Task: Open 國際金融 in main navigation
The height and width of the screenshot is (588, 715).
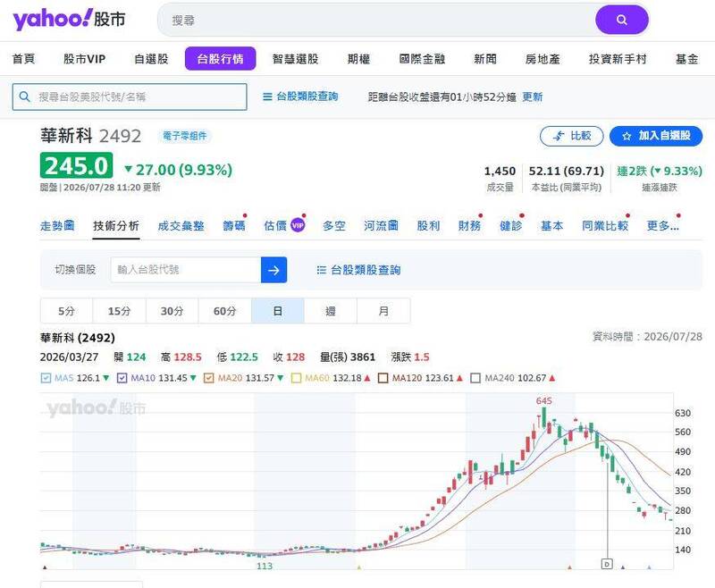Action: click(x=422, y=59)
